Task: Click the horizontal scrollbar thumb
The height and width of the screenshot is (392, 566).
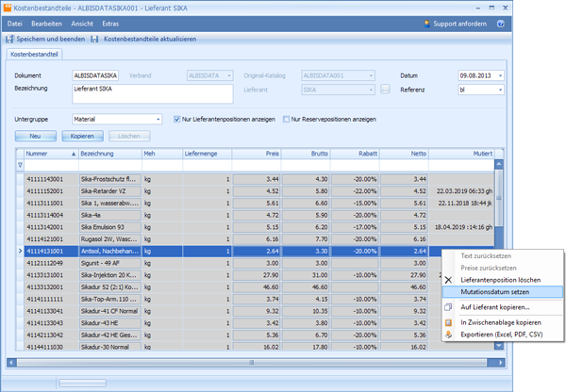Action: 252,363
